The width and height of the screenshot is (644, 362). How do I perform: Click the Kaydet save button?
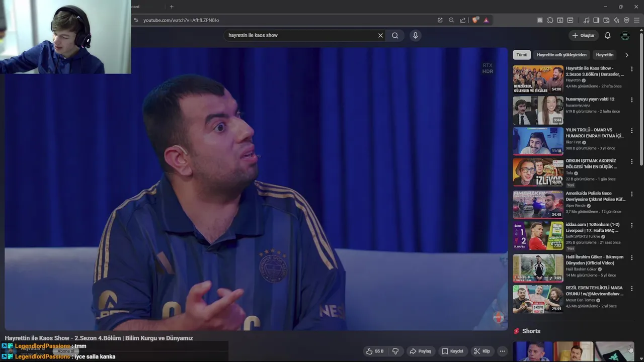tap(452, 351)
